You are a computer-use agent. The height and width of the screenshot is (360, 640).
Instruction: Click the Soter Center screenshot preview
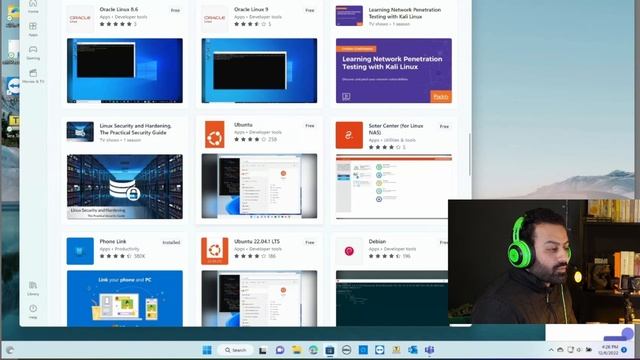[x=394, y=187]
